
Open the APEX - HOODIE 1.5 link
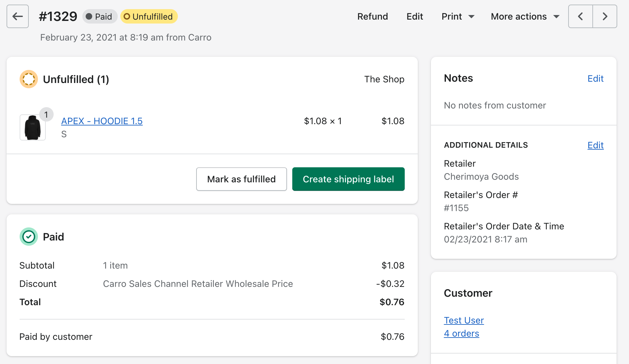pos(102,121)
